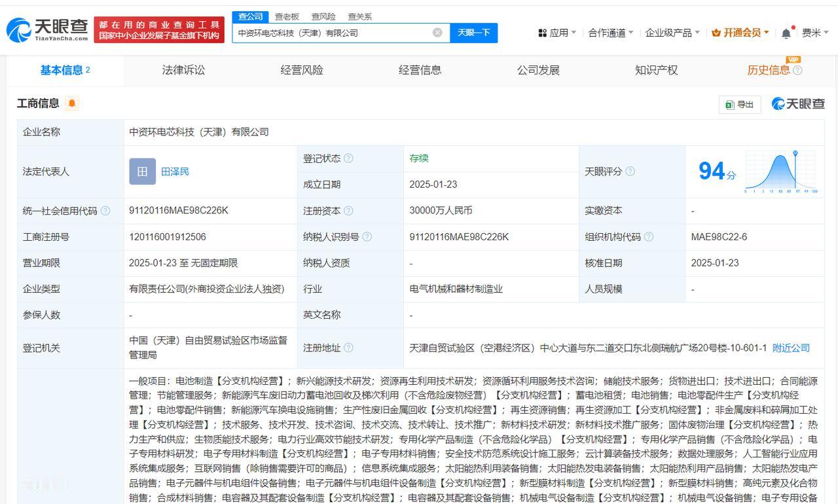Switch to the 法律诉讼 tab
The height and width of the screenshot is (504, 838).
tap(183, 70)
